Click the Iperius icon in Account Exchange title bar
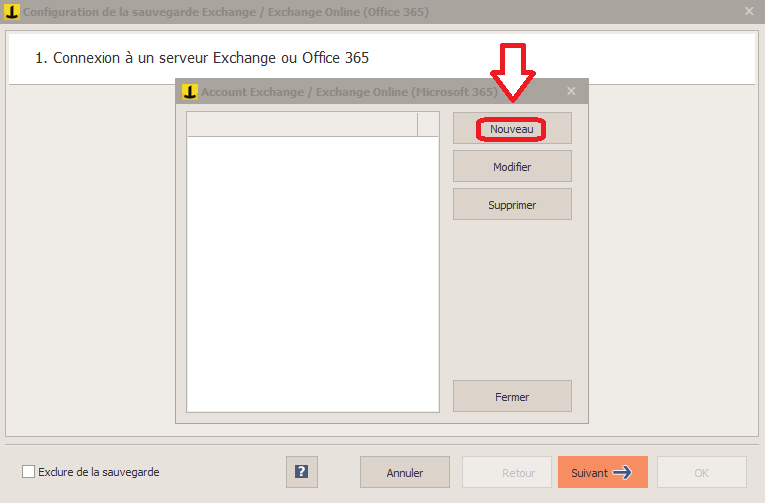This screenshot has width=765, height=503. 190,91
